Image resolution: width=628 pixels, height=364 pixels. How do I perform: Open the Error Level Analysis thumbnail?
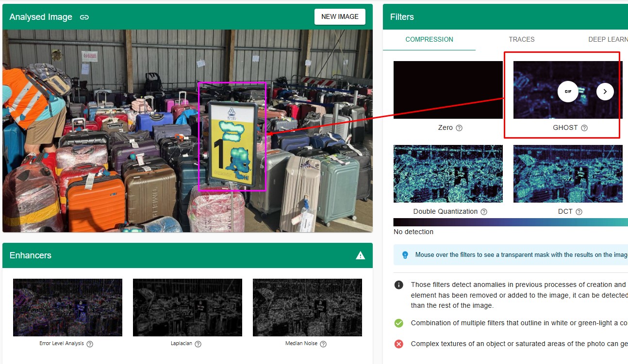click(67, 307)
